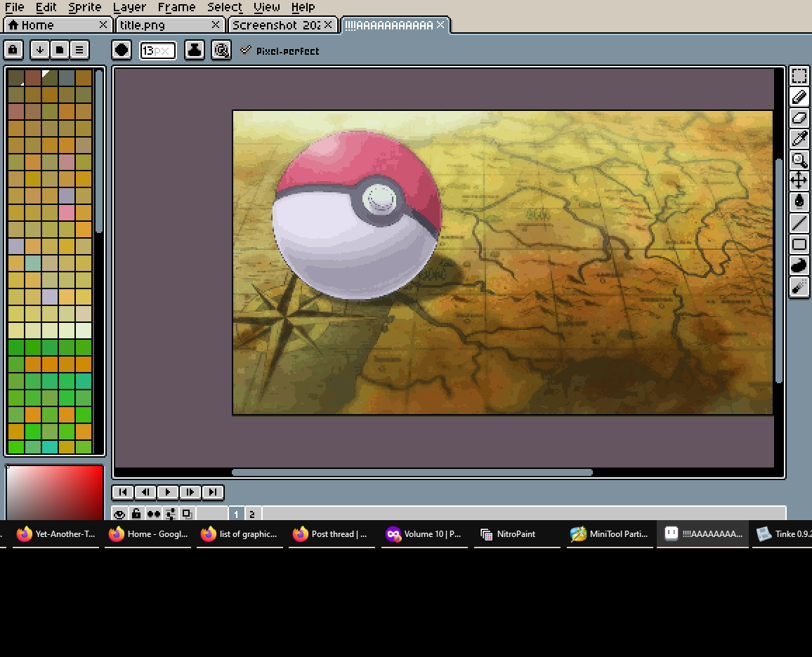Select the Contour blob tool

pos(799,265)
